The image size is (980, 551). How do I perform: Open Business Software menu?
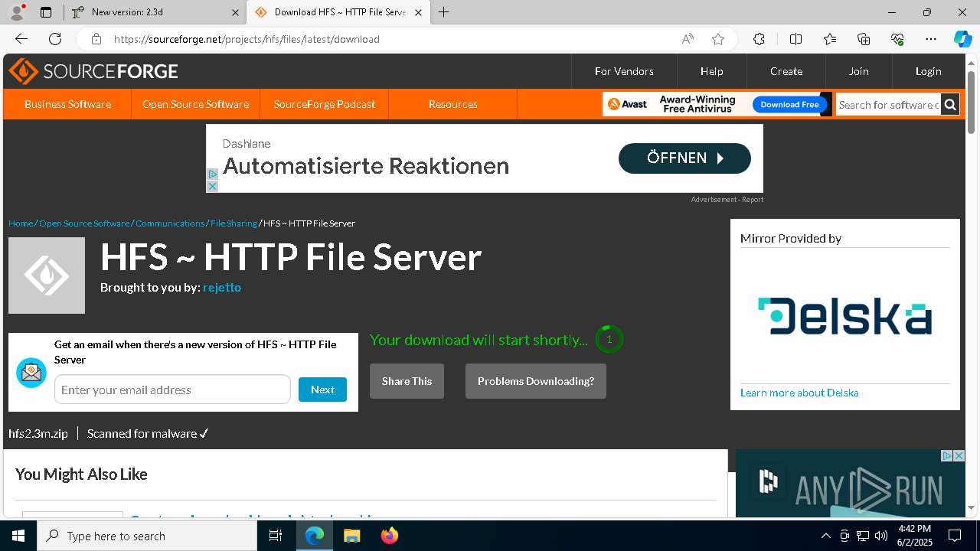coord(67,104)
